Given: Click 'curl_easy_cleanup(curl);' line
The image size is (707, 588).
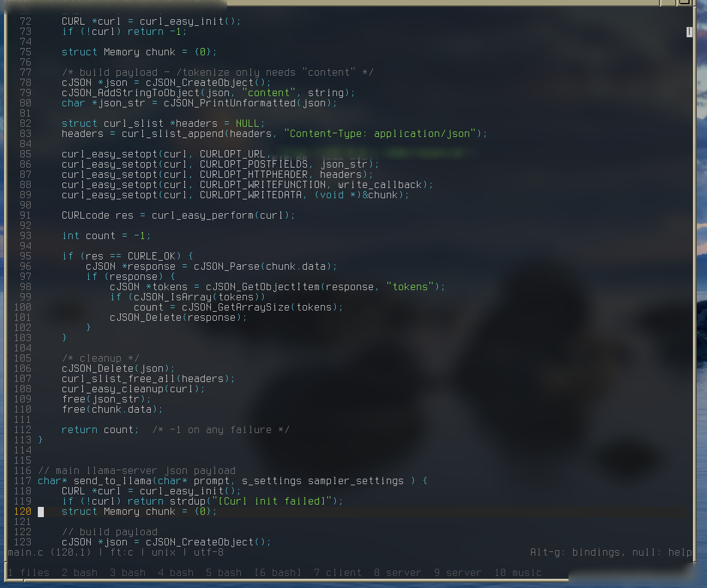Looking at the screenshot, I should (x=133, y=389).
